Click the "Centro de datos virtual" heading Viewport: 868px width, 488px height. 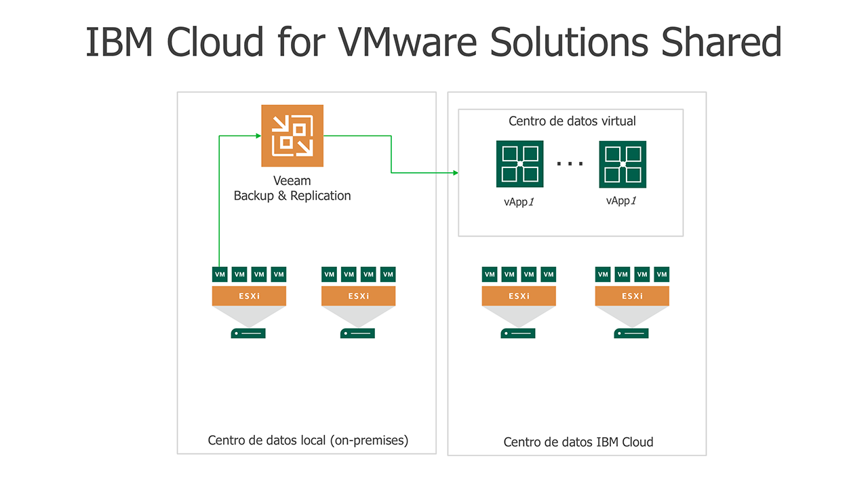572,121
